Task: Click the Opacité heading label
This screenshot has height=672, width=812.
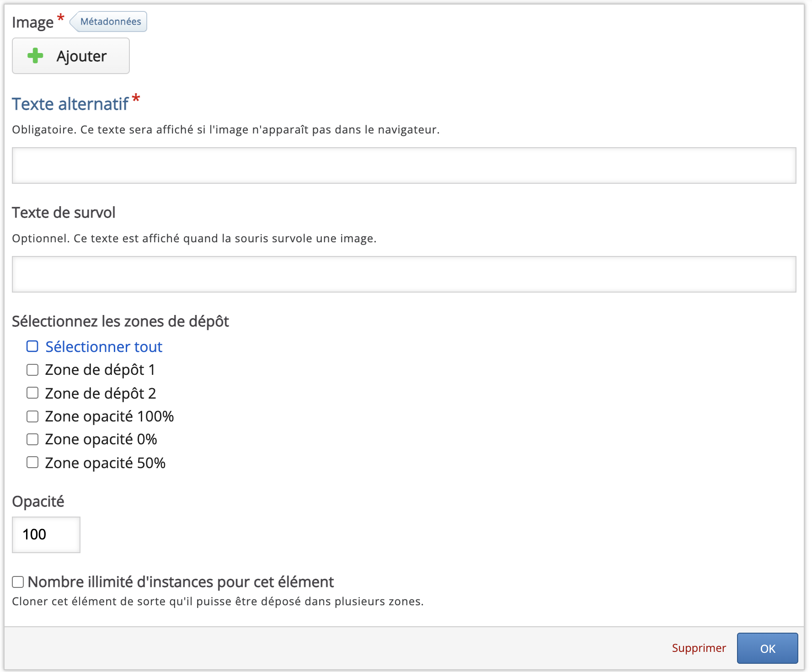Action: [38, 501]
